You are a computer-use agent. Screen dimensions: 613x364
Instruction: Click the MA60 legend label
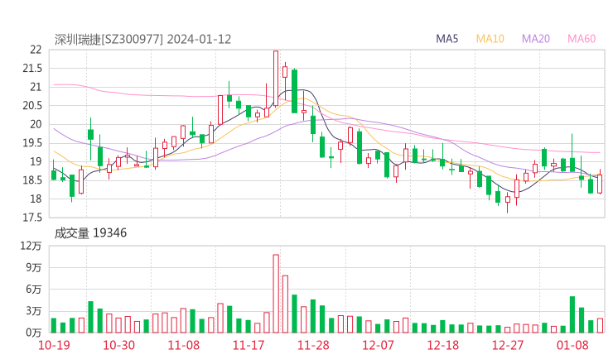tap(582, 39)
